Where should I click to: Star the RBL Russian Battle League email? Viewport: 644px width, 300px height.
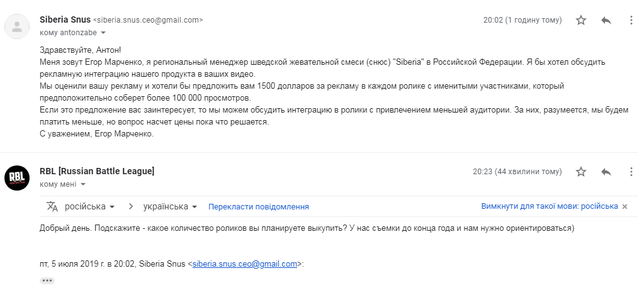click(x=581, y=172)
